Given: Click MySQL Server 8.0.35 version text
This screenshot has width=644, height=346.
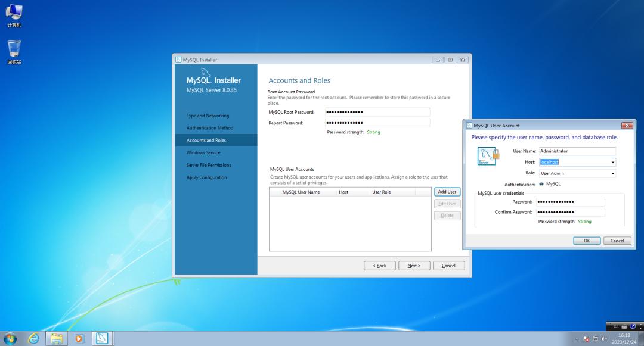Looking at the screenshot, I should point(212,90).
